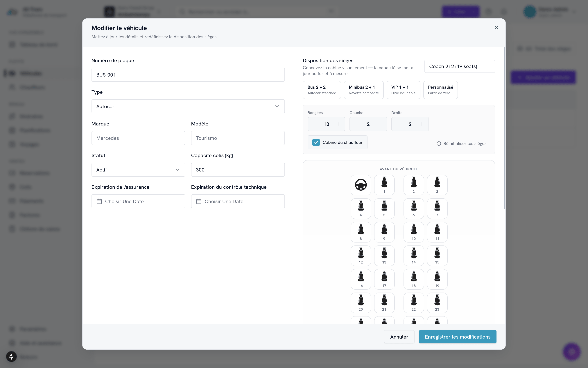588x368 pixels.
Task: Select seat number 19 in layout
Action: coord(437,279)
